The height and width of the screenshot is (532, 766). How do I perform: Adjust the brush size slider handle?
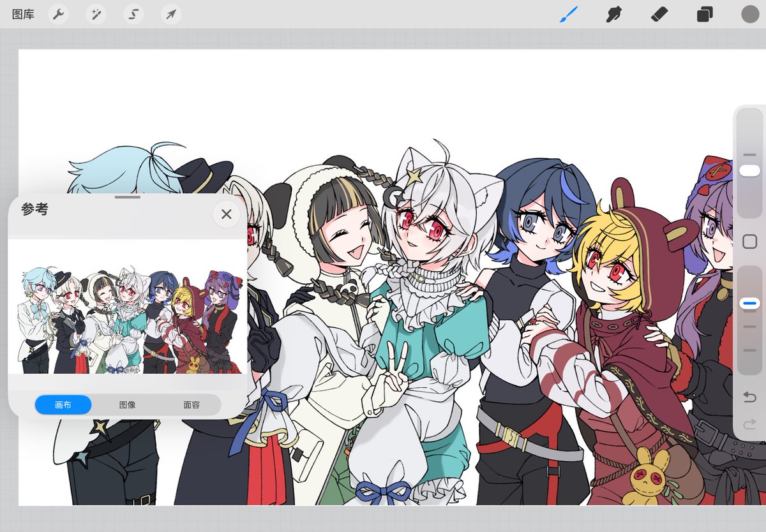tap(749, 170)
